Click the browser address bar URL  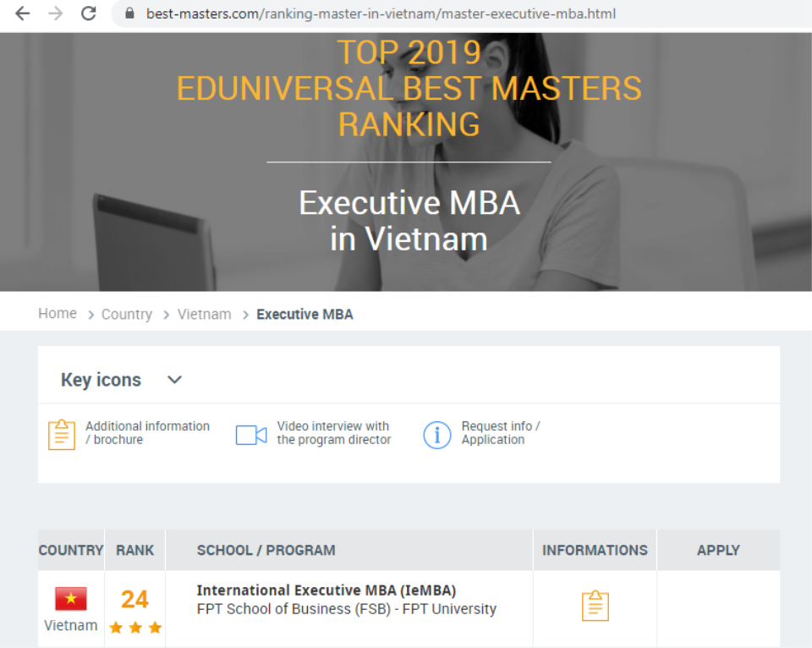pyautogui.click(x=381, y=14)
